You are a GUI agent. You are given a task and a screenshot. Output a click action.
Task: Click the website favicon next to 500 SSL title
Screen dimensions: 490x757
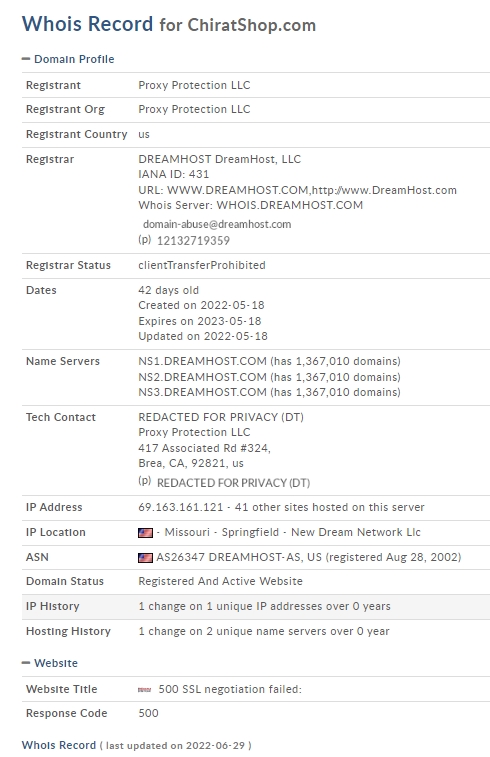[144, 690]
